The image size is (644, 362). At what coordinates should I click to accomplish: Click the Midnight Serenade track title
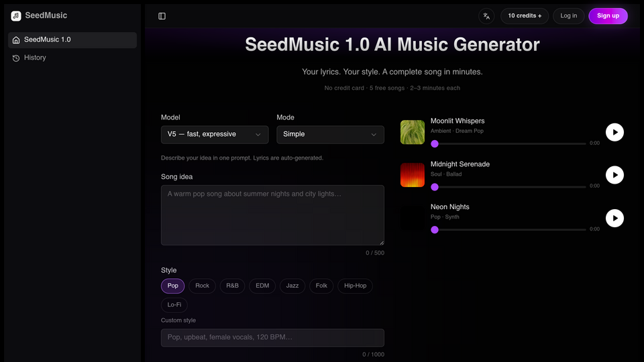click(460, 164)
